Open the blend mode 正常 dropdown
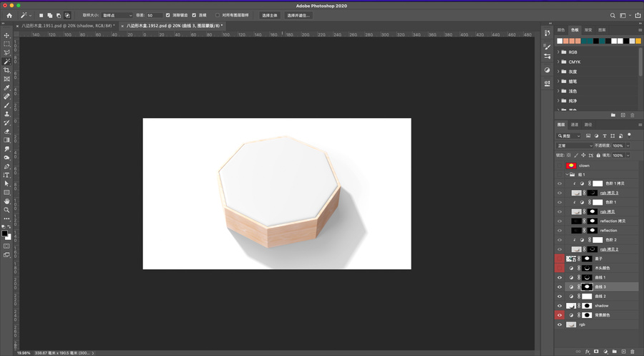This screenshot has width=644, height=356. tap(575, 145)
